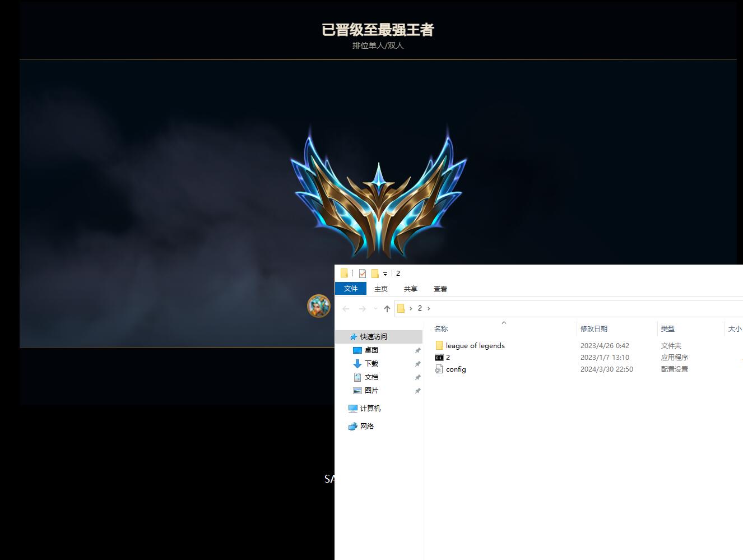Open the recent locations dropdown arrow
The width and height of the screenshot is (743, 560).
tap(375, 309)
